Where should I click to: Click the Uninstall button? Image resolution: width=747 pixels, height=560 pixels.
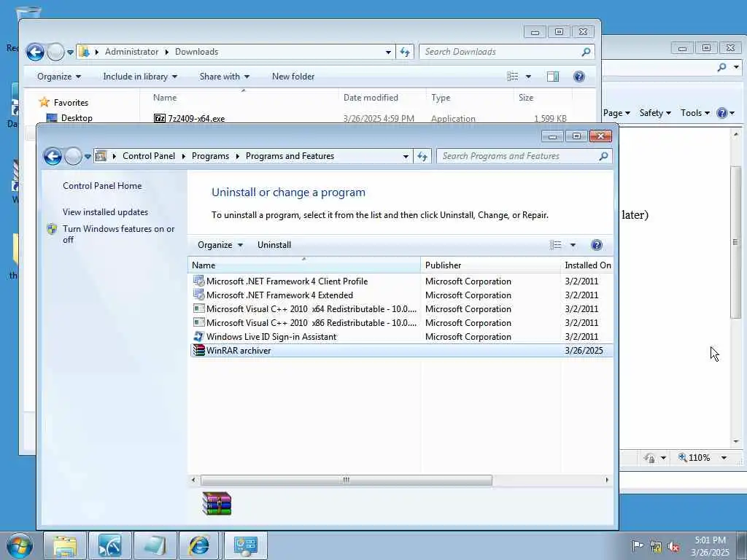(x=274, y=245)
